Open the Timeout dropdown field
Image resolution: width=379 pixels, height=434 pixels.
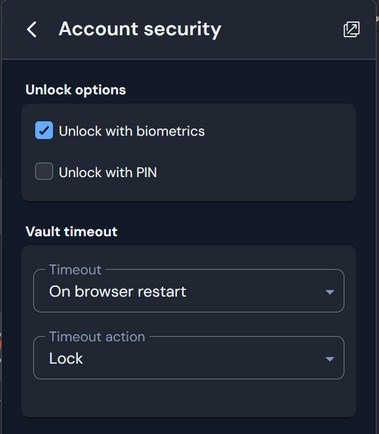pyautogui.click(x=189, y=291)
